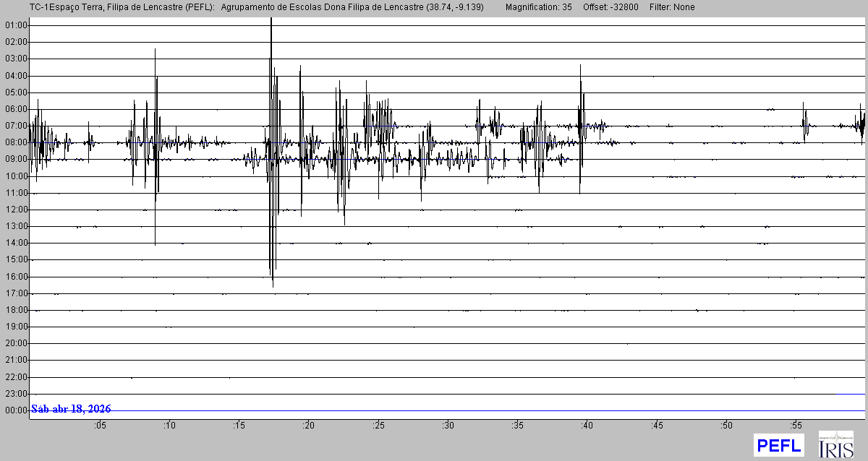Click the 09:00 hour row label

click(x=15, y=160)
